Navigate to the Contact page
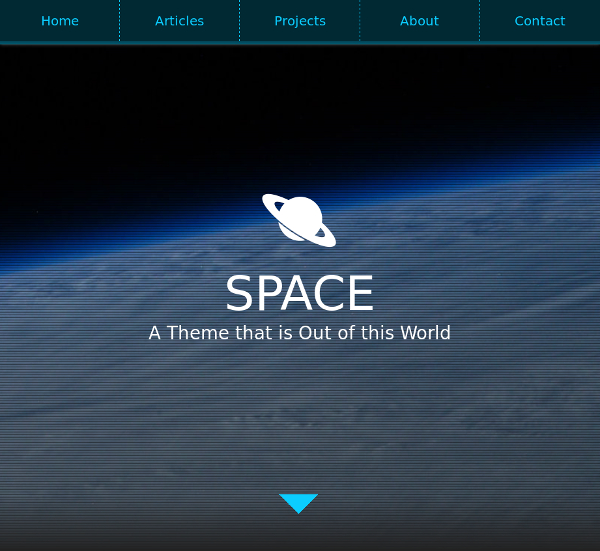This screenshot has height=551, width=600. pyautogui.click(x=540, y=21)
